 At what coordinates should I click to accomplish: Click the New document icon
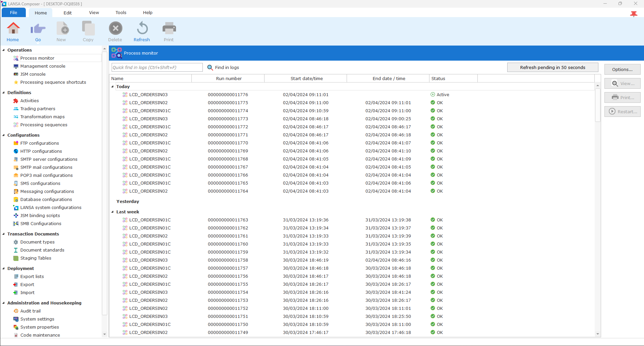click(62, 28)
